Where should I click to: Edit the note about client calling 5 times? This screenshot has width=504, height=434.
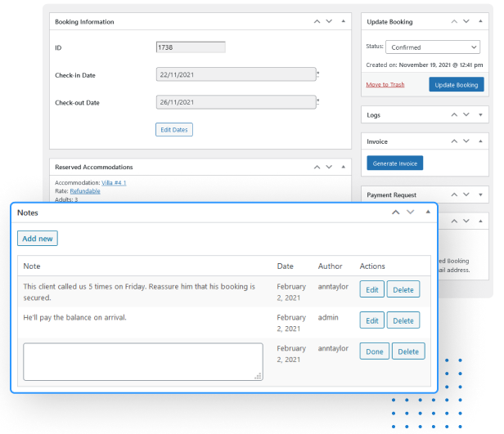pyautogui.click(x=372, y=289)
